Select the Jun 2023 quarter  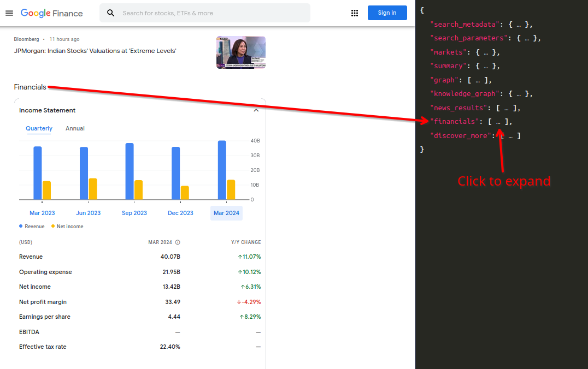pyautogui.click(x=88, y=213)
